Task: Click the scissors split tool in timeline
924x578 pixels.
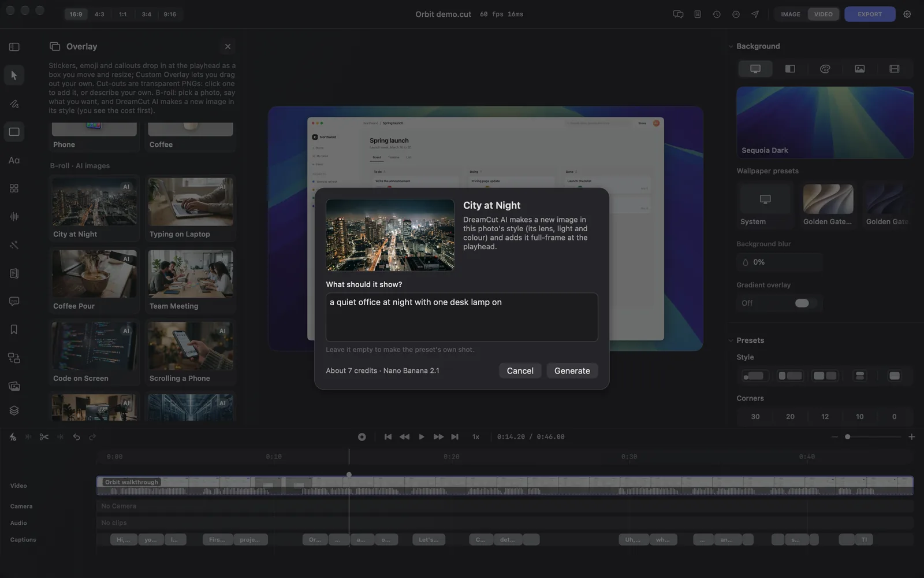Action: (x=44, y=437)
